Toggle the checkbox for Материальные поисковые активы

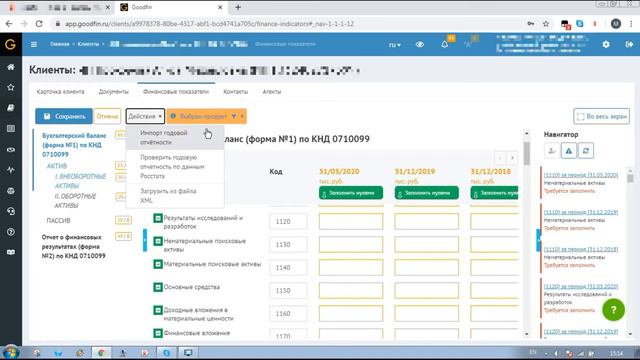pyautogui.click(x=158, y=264)
